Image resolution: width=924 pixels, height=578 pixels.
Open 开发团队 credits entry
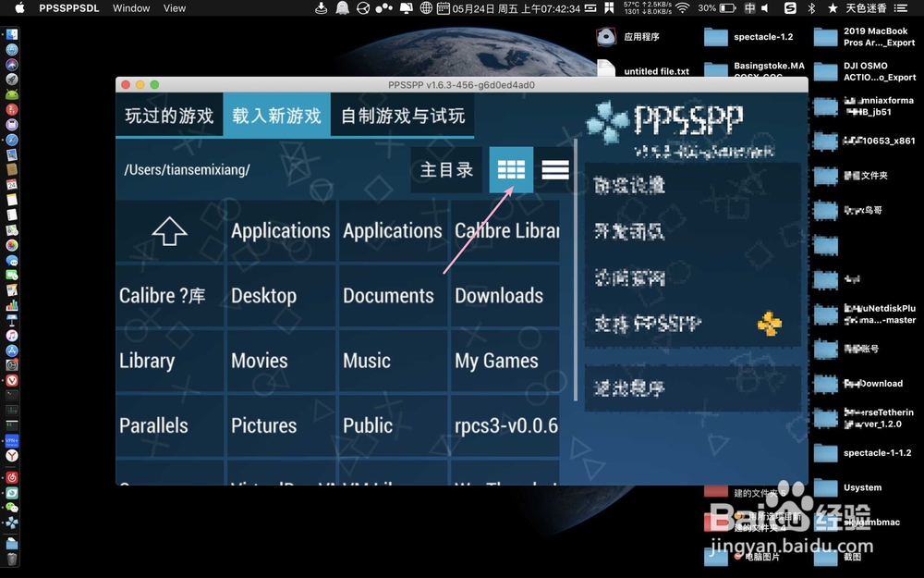[692, 231]
